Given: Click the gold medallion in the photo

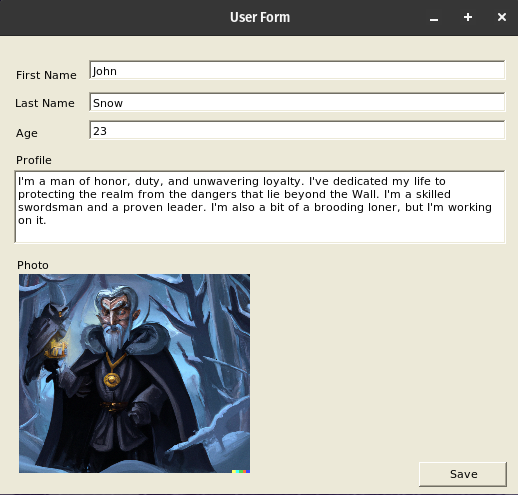Looking at the screenshot, I should (112, 380).
